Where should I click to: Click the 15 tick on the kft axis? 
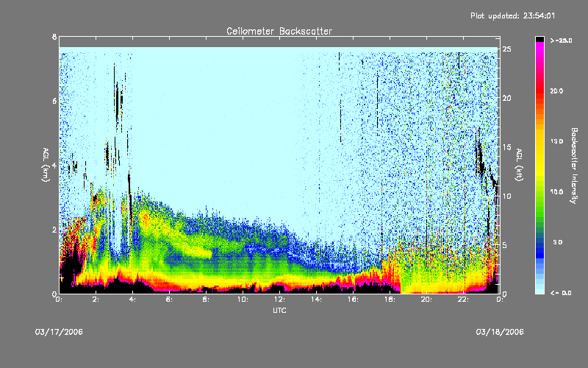[506, 147]
